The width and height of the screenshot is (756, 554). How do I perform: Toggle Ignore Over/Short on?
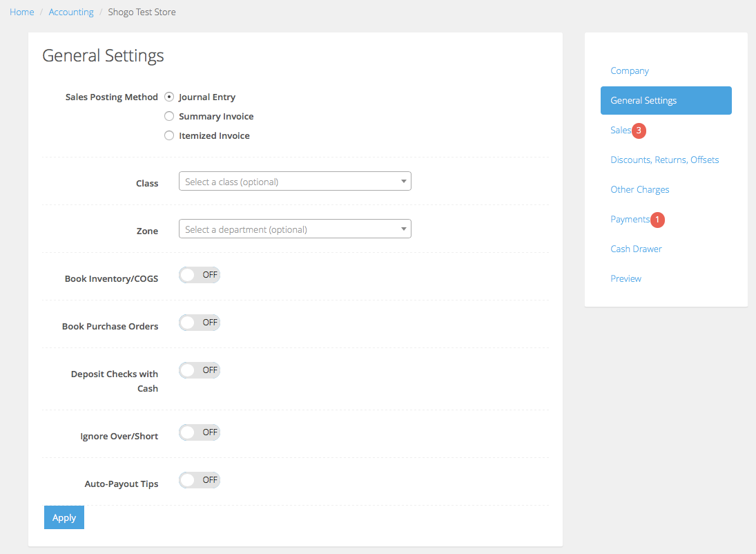click(x=199, y=432)
